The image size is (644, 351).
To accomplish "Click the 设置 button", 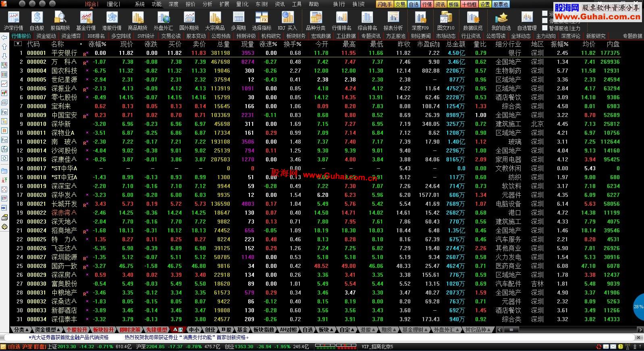I will [485, 4].
